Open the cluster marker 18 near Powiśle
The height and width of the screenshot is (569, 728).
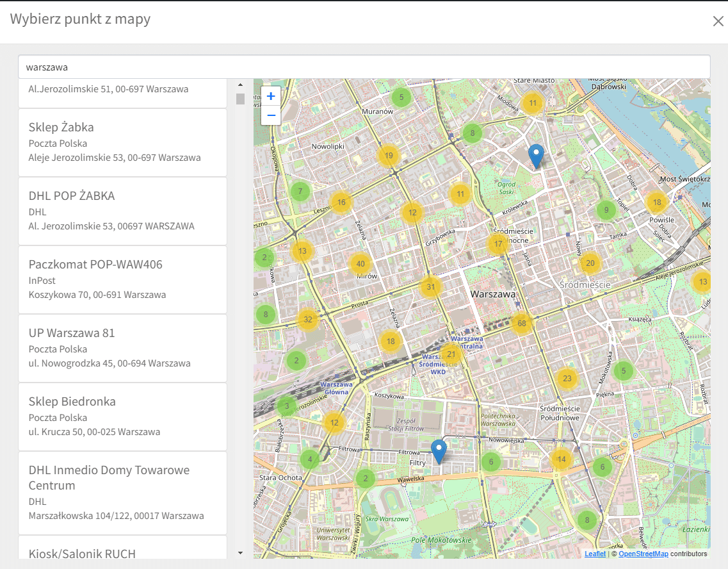click(657, 202)
